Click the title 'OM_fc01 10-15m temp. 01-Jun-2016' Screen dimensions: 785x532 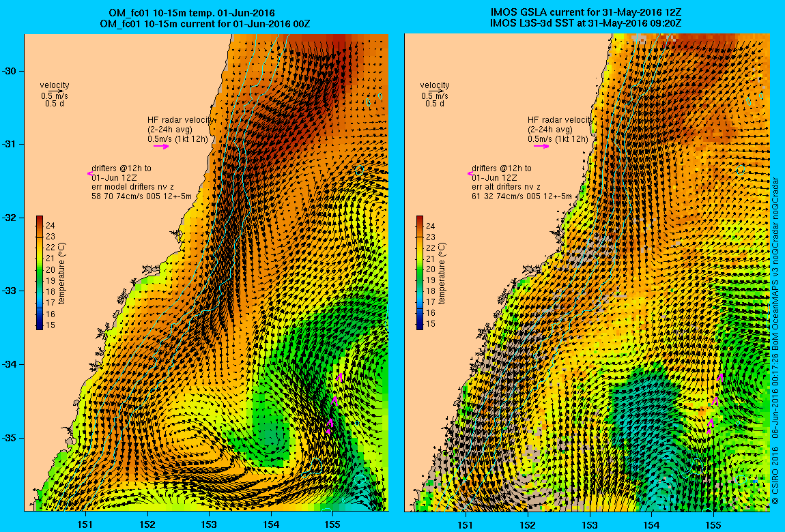click(x=192, y=13)
